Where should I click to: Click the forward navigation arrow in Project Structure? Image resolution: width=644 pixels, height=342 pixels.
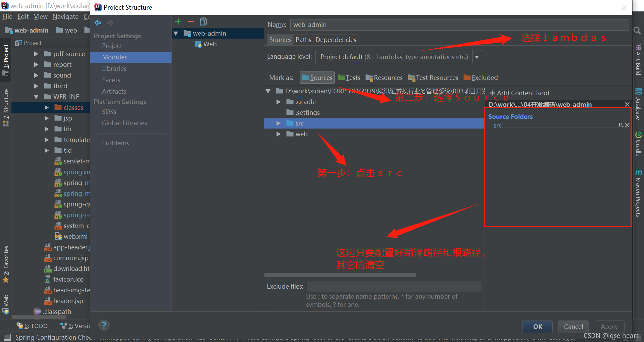(x=110, y=23)
